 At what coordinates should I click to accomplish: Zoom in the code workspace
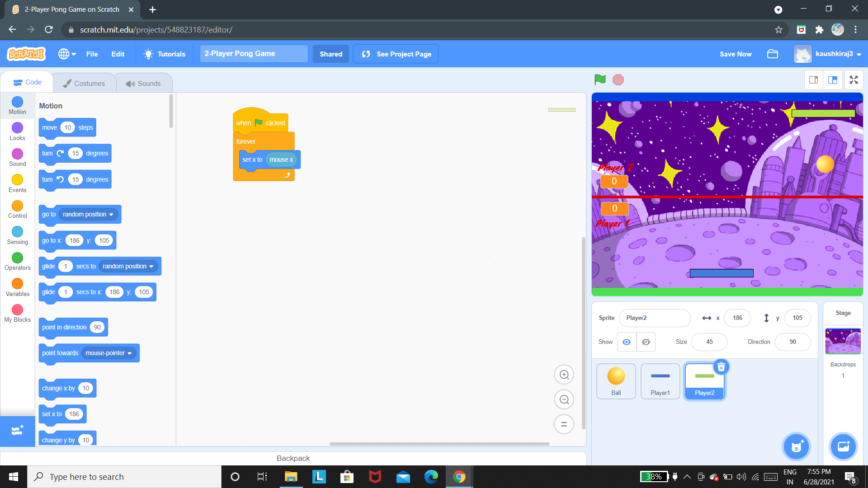pyautogui.click(x=564, y=375)
